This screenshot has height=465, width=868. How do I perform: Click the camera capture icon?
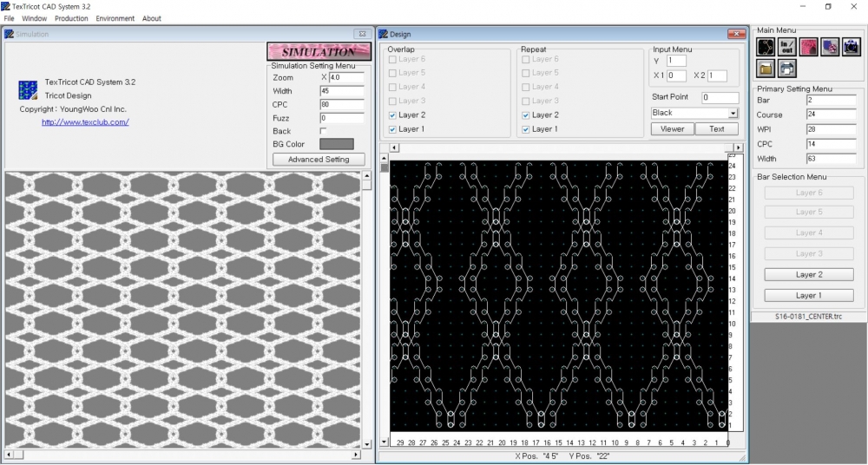[852, 47]
